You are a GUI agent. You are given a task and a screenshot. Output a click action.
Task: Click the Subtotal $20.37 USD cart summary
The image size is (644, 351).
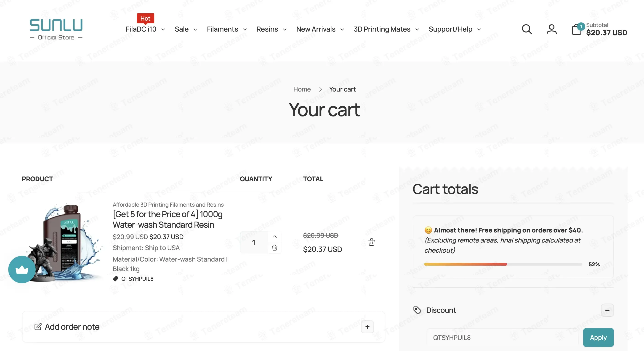point(607,29)
